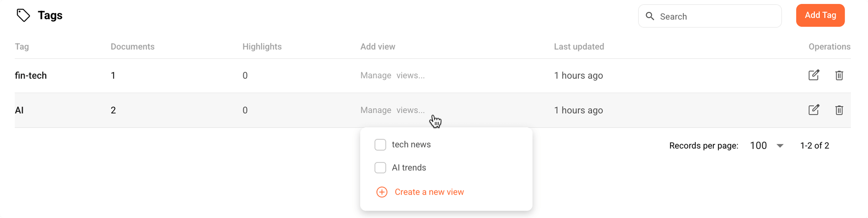Click the search magnifier icon
Screen dimensions: 868x218
(x=650, y=16)
